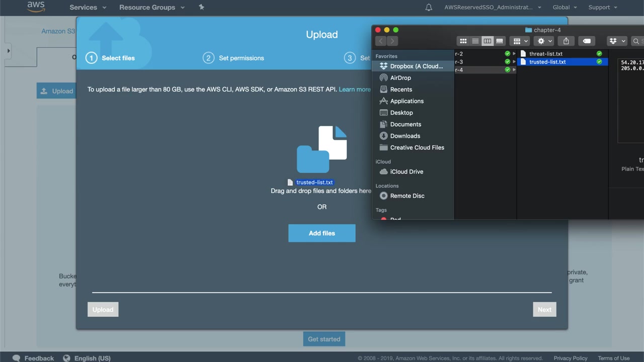Click the Add files button

click(x=322, y=233)
